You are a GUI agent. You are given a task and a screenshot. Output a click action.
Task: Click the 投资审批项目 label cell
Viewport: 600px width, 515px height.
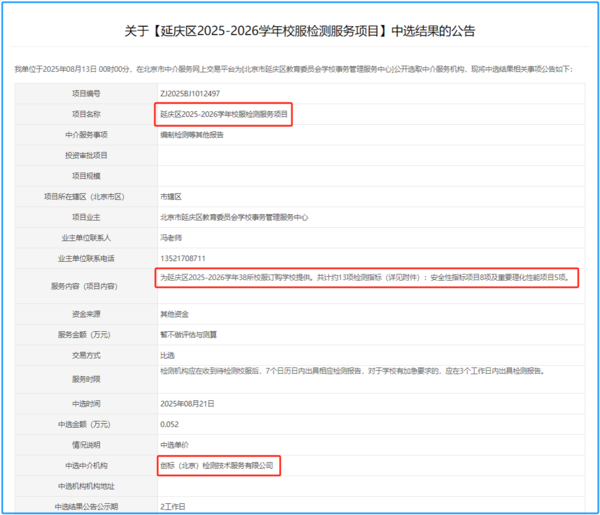point(86,155)
